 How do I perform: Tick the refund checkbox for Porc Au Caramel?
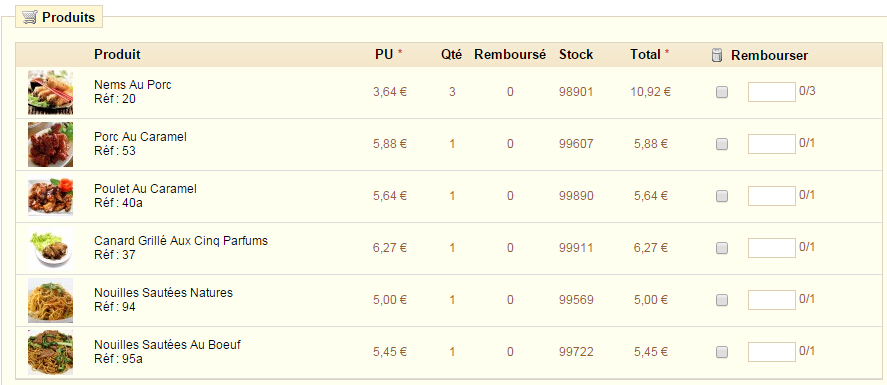(x=722, y=144)
